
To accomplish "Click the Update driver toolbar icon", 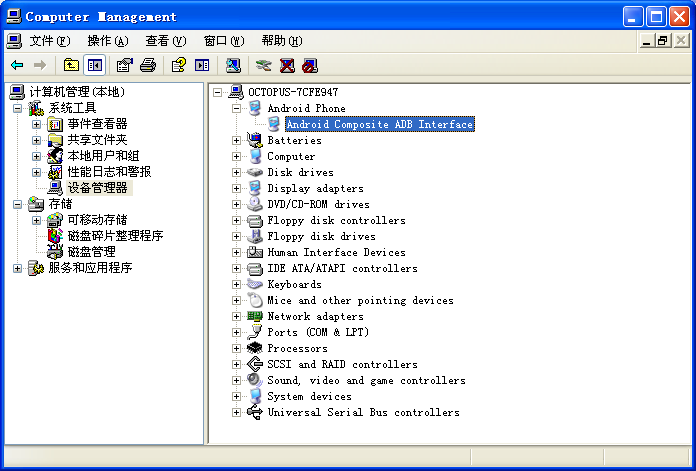I will (264, 66).
